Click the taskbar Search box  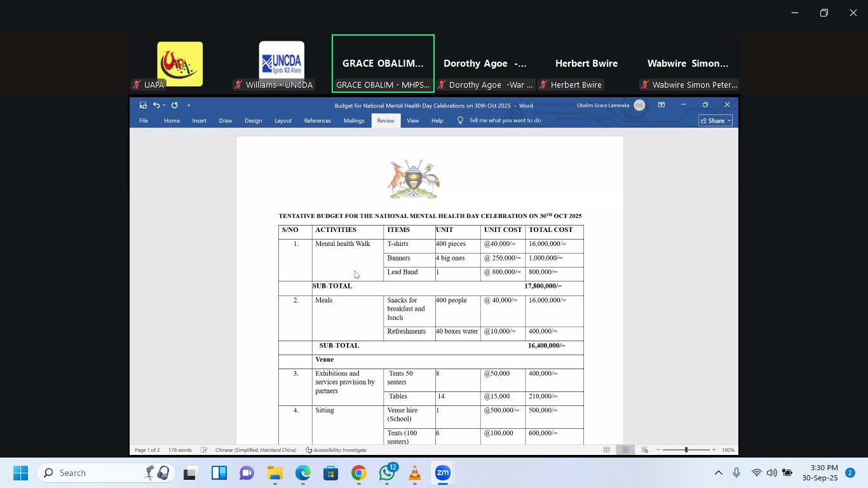pyautogui.click(x=105, y=473)
